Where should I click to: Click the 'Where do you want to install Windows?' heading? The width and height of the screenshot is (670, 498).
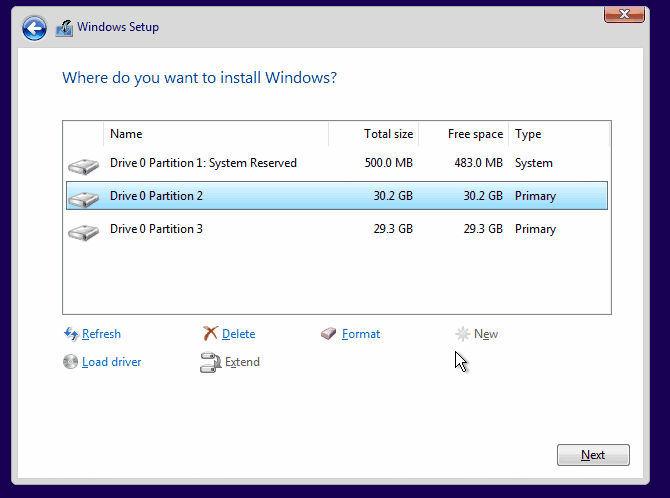(200, 78)
